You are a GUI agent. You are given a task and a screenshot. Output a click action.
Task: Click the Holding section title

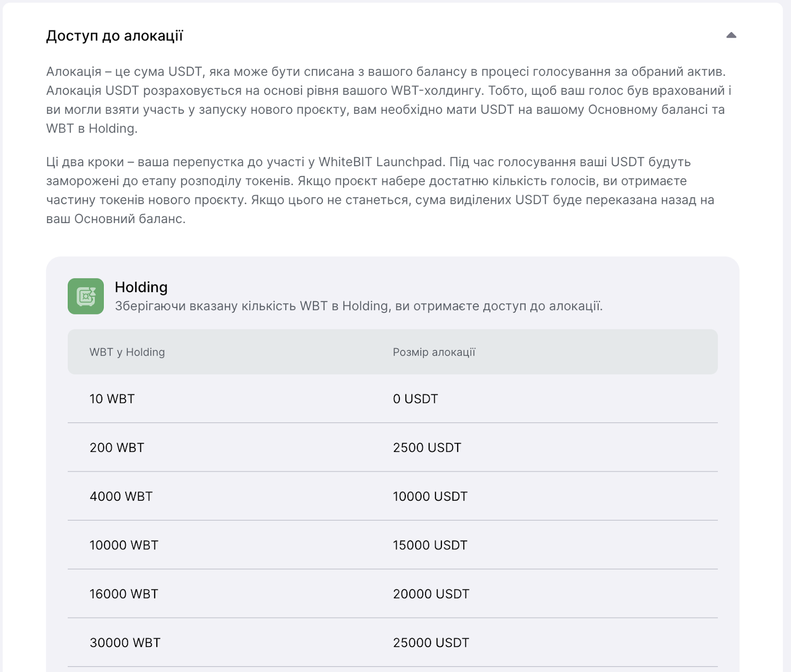coord(141,287)
